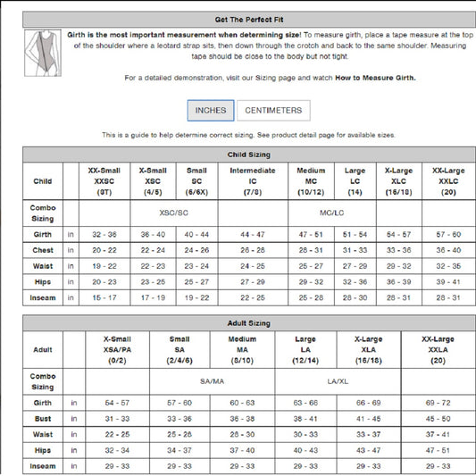The image size is (476, 476).
Task: Select the MC/LC combo sizing cell
Action: click(x=332, y=213)
